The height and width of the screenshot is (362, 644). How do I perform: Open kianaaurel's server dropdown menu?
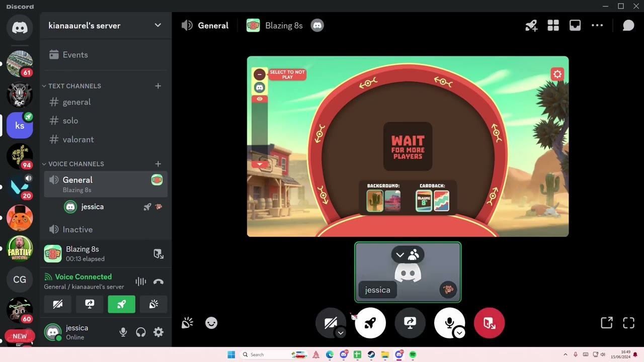105,26
